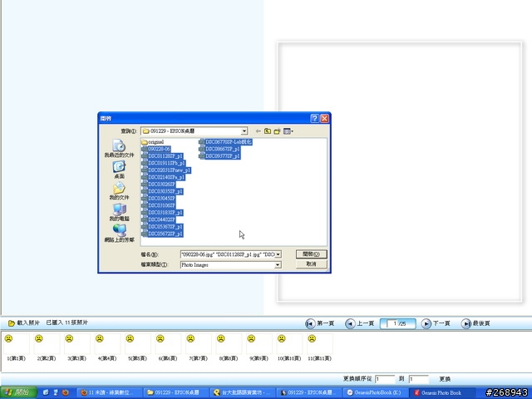Click the 取消 (Cancel) button in the dialog

tap(311, 264)
